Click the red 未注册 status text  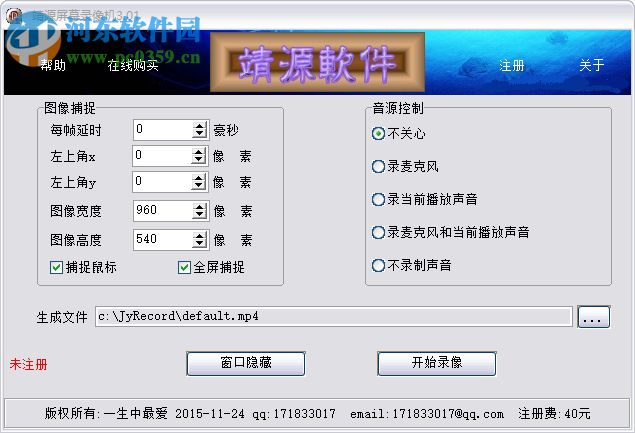tap(28, 364)
